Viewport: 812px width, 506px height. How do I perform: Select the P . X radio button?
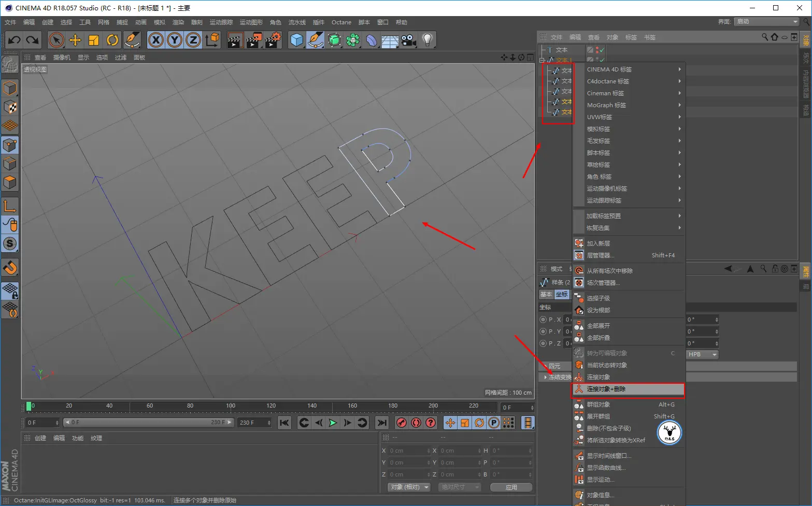click(x=543, y=320)
